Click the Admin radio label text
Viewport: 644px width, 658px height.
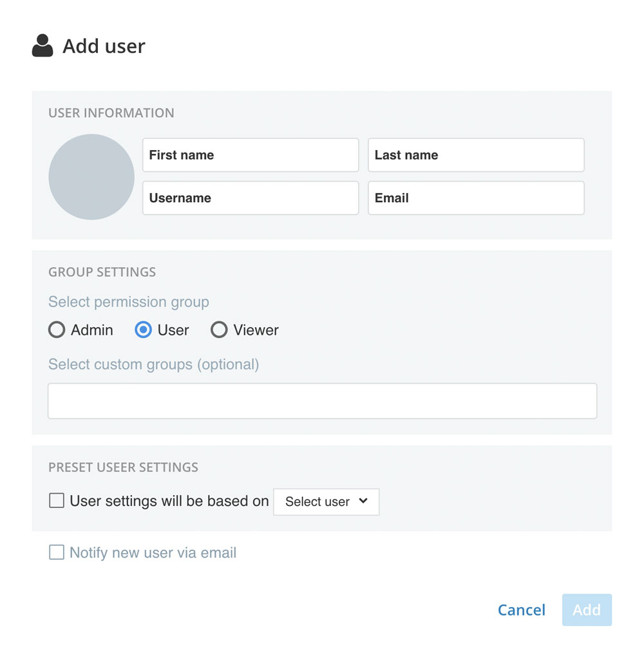pyautogui.click(x=92, y=330)
